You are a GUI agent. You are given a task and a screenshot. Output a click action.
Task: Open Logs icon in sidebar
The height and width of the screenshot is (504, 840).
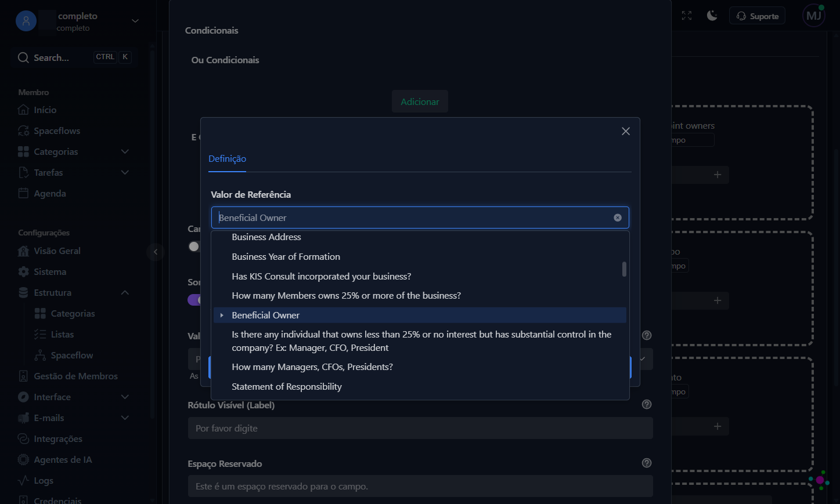pos(23,480)
